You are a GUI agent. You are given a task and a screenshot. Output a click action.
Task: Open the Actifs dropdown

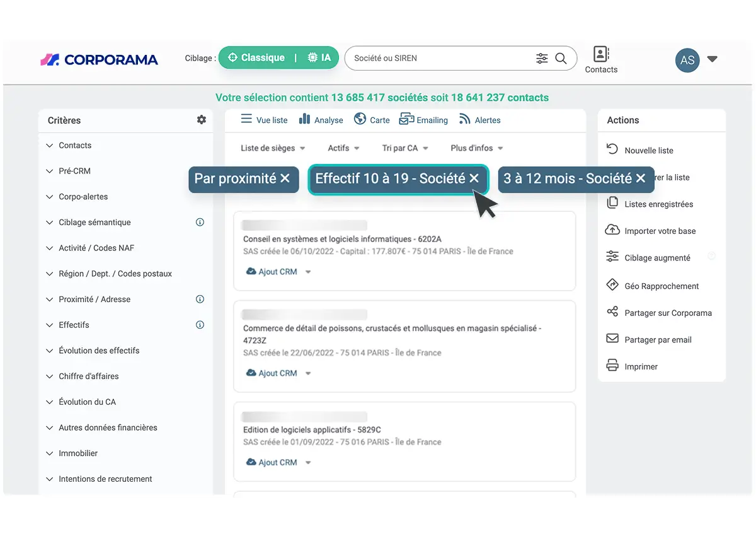[344, 148]
